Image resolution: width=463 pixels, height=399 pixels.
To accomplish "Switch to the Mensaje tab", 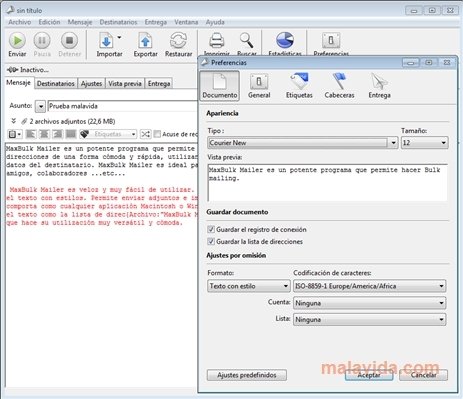I will (x=19, y=83).
